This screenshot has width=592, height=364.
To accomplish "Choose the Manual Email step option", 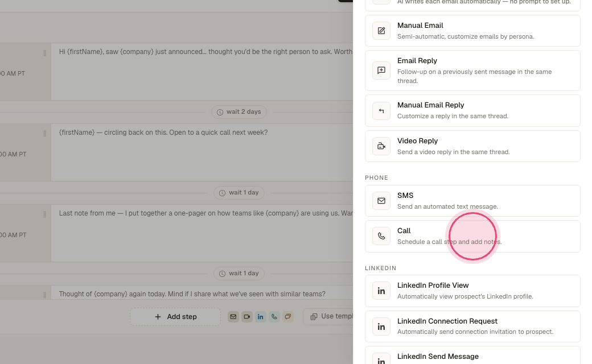I will (472, 31).
